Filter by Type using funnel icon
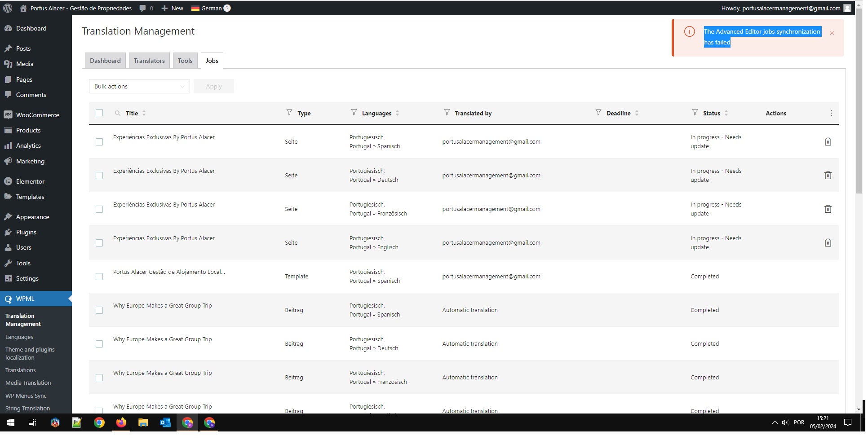868x440 pixels. coord(289,112)
